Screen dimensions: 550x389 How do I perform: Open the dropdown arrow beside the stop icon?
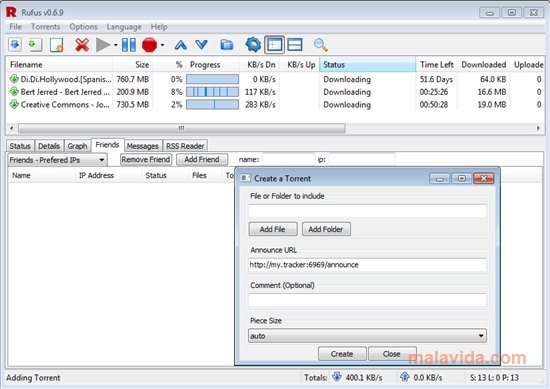[x=162, y=45]
